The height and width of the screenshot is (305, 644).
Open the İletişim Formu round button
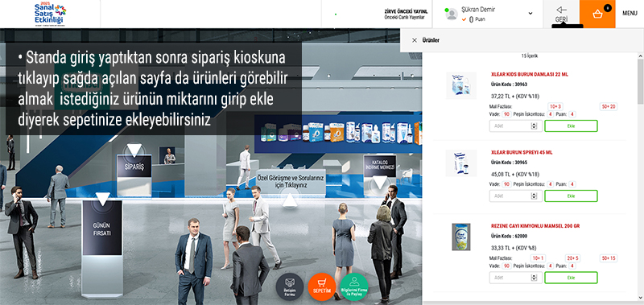coord(290,287)
